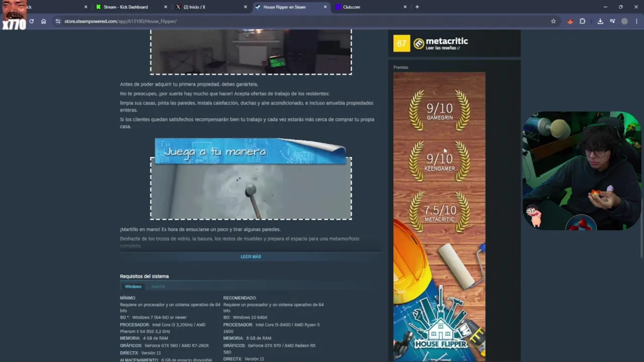Click the Metacritic score 67 badge

pyautogui.click(x=401, y=43)
